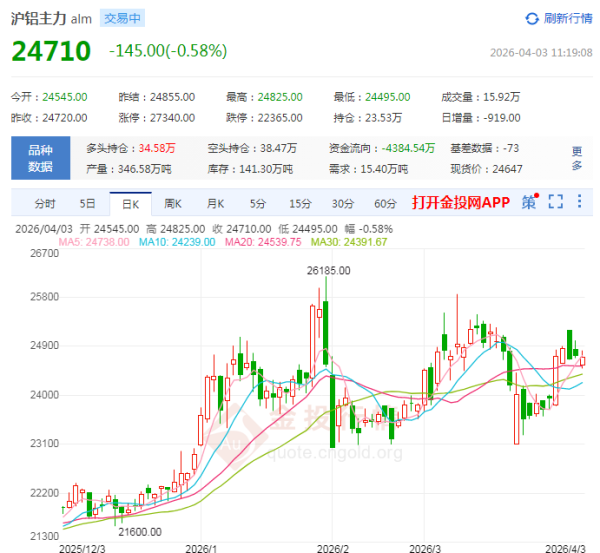Click the current price 24710
600x553 pixels.
(51, 51)
